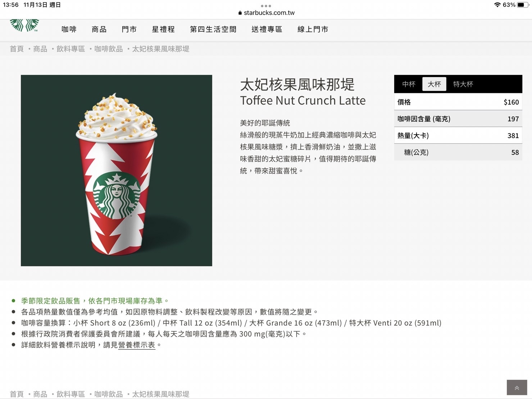This screenshot has height=399, width=532.
Task: Click the 咖啡容量換算 cup size note
Action: (231, 323)
